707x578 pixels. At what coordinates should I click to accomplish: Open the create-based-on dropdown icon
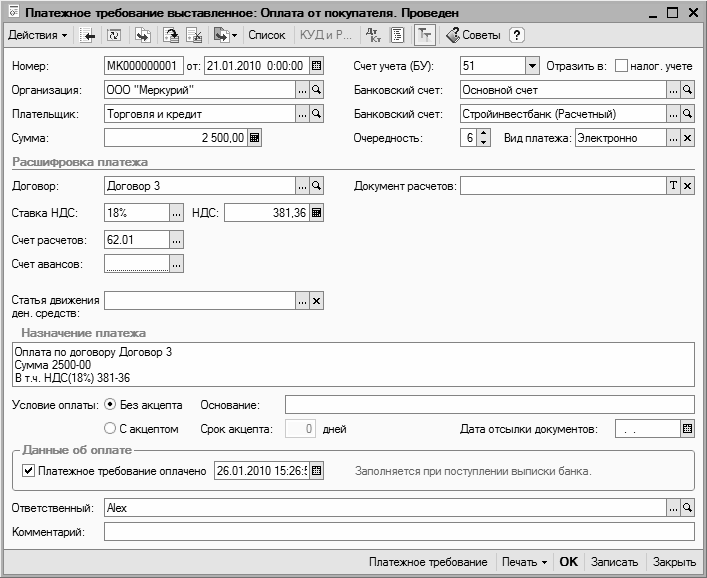click(x=225, y=35)
